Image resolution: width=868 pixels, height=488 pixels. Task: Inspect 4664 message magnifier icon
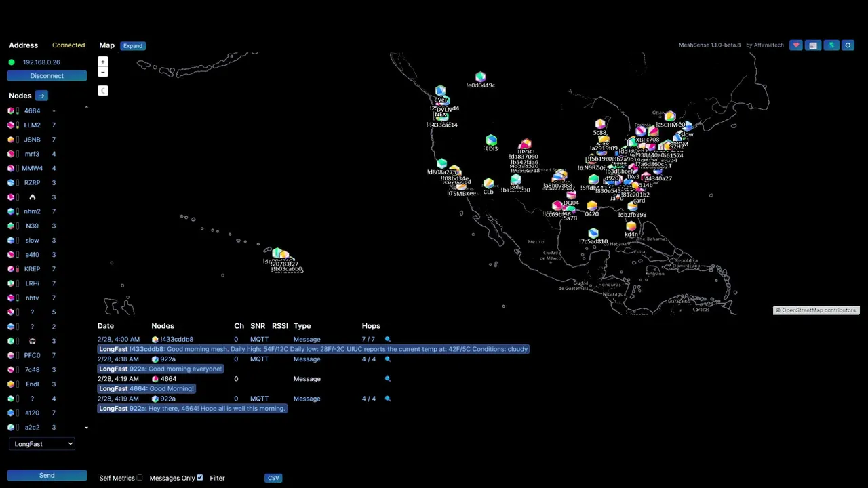(x=388, y=379)
